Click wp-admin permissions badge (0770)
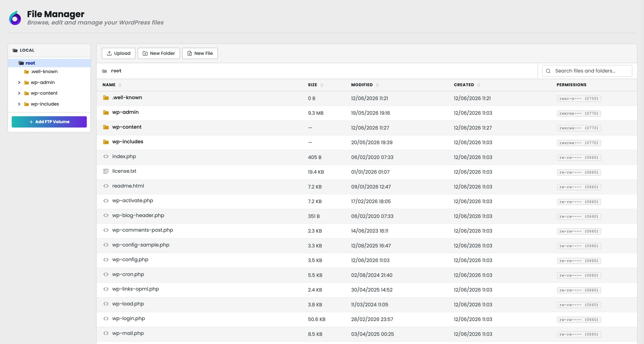Image resolution: width=644 pixels, height=344 pixels. (x=579, y=113)
